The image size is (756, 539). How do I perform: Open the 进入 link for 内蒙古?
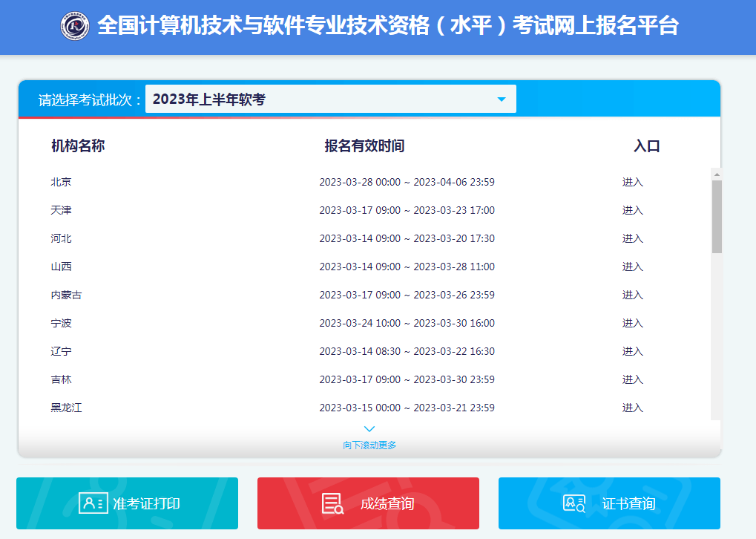pos(632,295)
